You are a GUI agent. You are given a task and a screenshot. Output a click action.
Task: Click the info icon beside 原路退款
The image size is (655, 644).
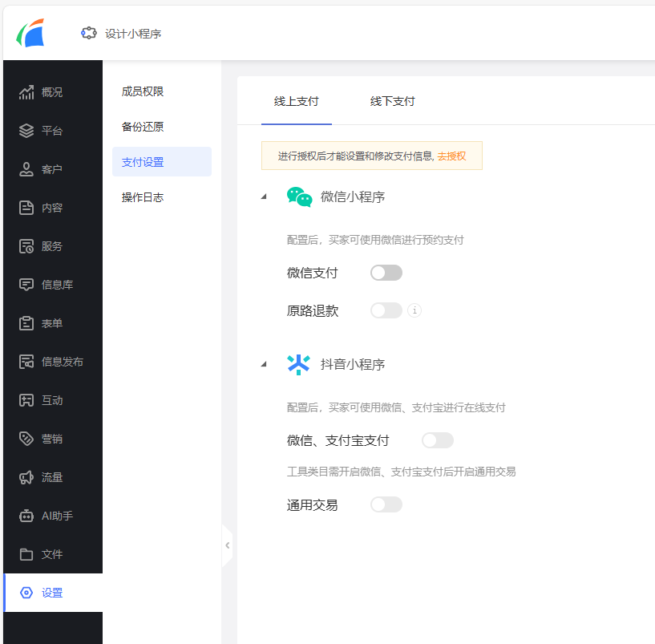pyautogui.click(x=414, y=310)
